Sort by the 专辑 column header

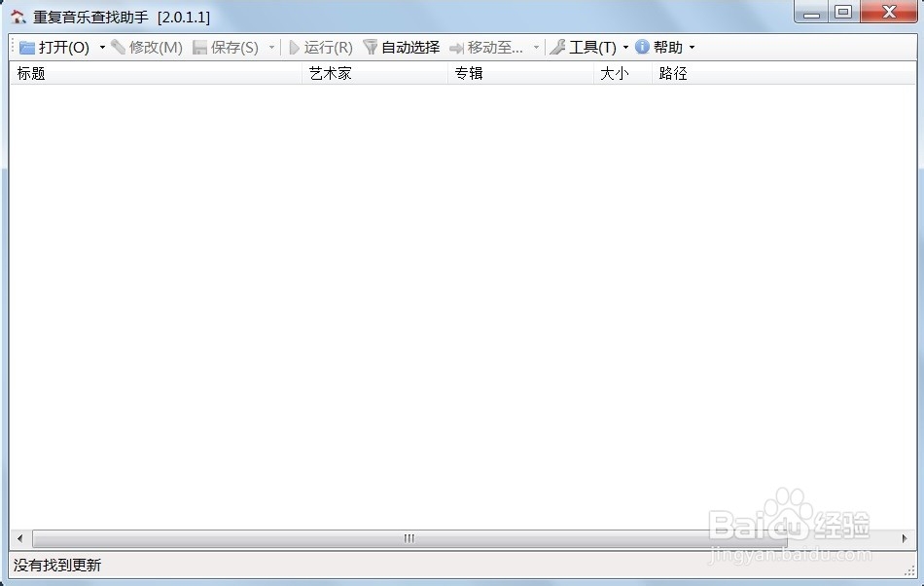pyautogui.click(x=521, y=74)
